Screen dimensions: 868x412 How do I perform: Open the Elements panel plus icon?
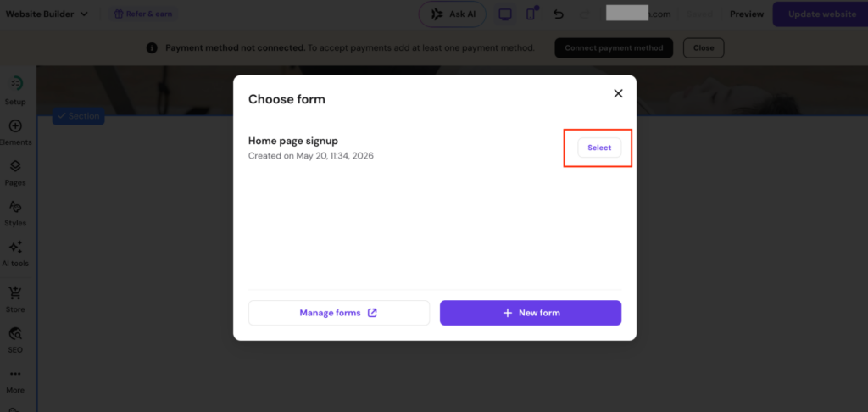point(15,126)
